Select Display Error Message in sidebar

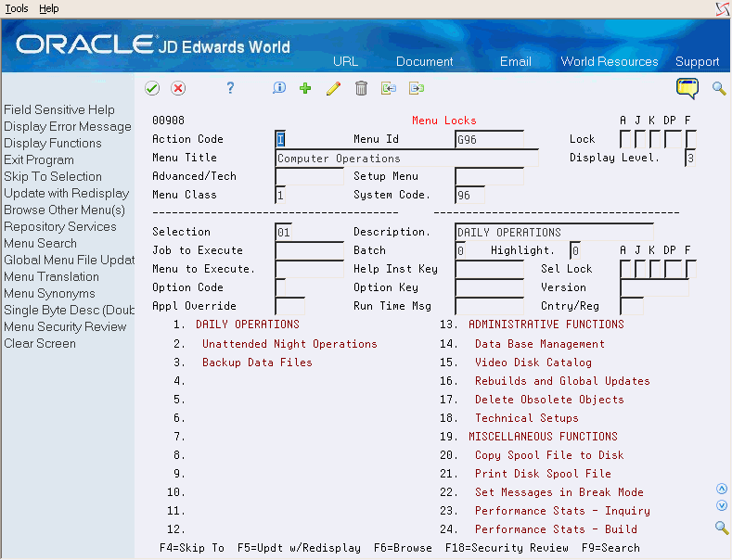(x=68, y=126)
